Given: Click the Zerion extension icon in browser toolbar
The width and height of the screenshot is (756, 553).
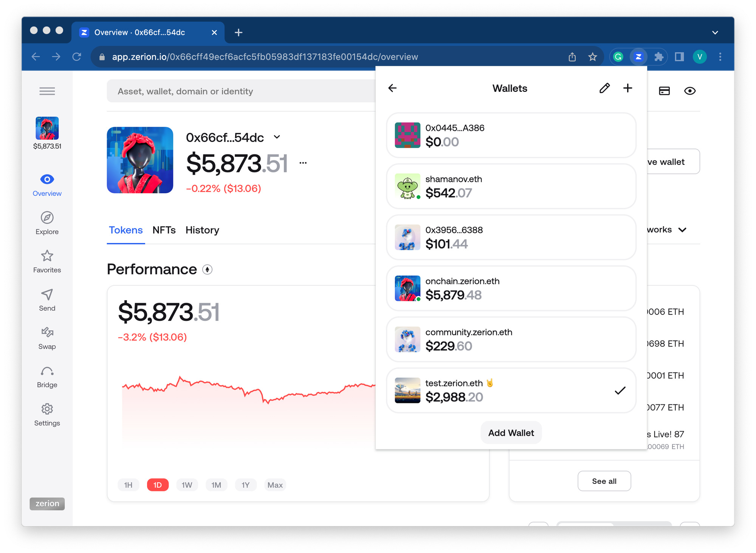Looking at the screenshot, I should coord(638,57).
